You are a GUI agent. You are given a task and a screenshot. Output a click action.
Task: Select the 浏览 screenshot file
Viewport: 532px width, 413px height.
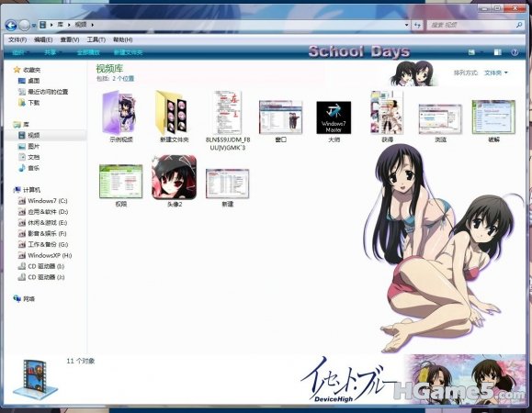click(440, 123)
